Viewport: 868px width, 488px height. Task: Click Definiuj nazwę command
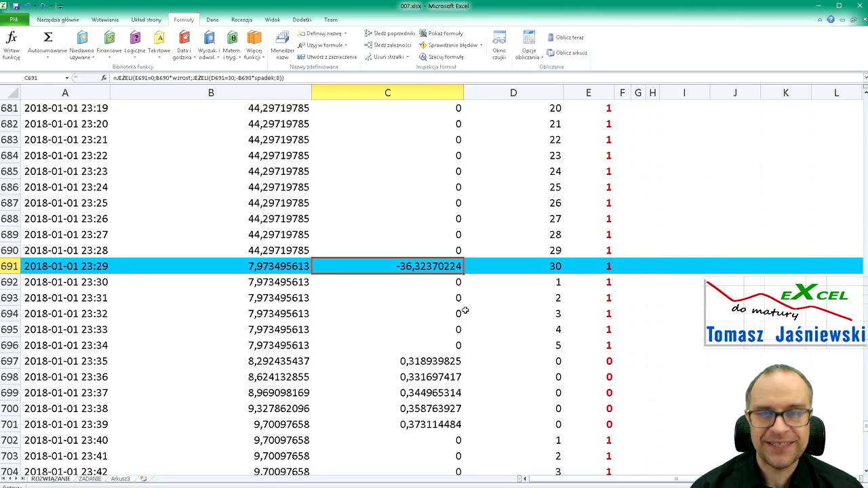(322, 33)
